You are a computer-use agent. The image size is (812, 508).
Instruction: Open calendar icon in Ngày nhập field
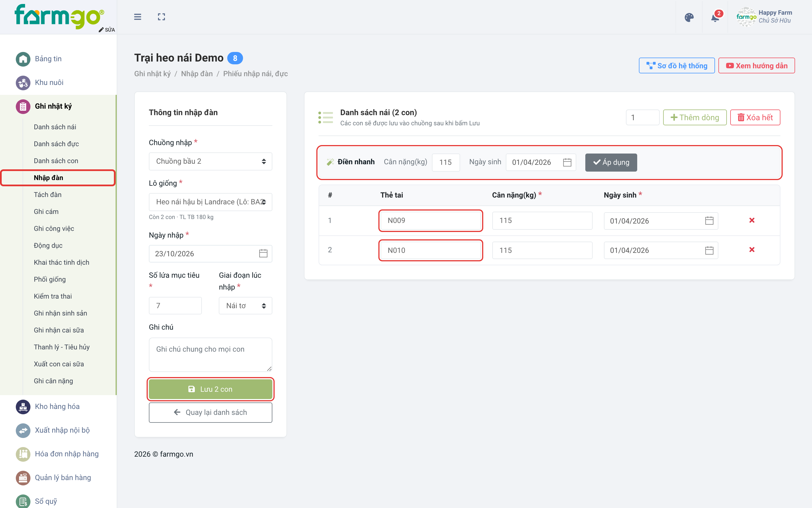(263, 253)
